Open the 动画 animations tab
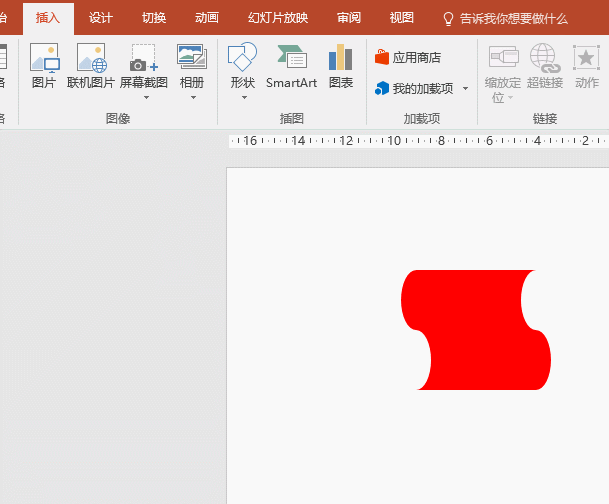The image size is (609, 504). coord(207,18)
